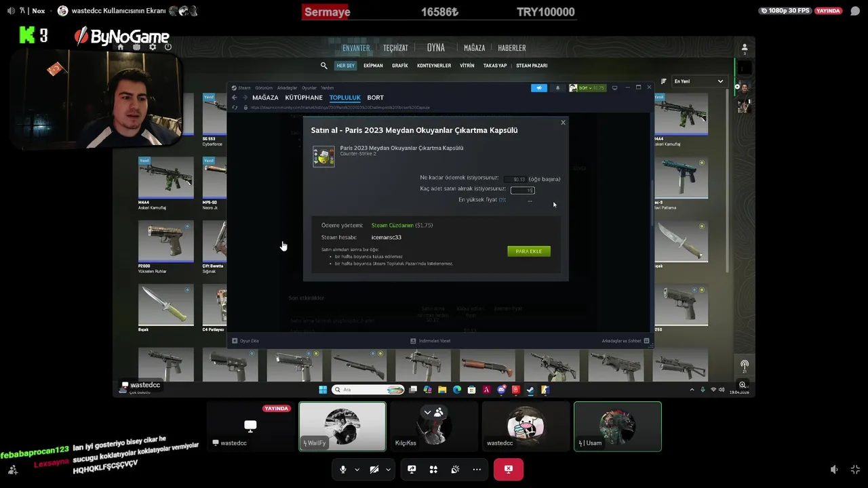Click Steam announcements megaphone button

tap(539, 87)
